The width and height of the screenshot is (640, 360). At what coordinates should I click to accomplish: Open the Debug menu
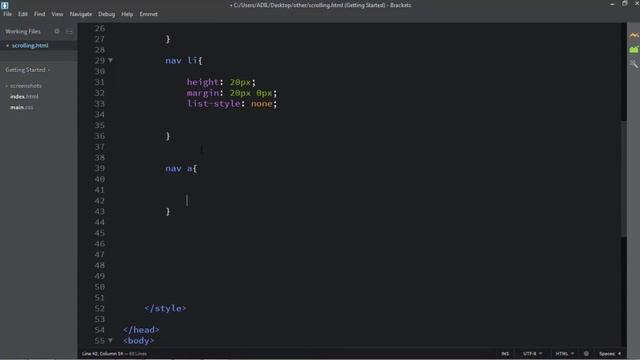tap(107, 14)
